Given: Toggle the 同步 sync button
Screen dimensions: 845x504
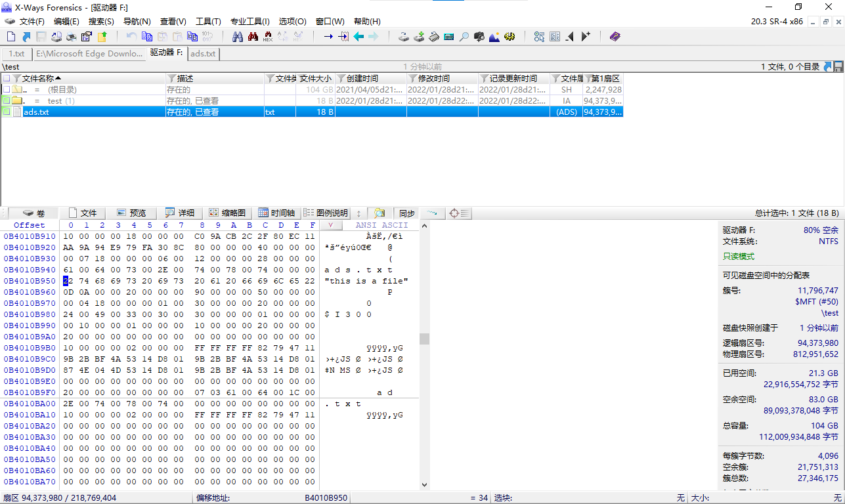Looking at the screenshot, I should (407, 213).
